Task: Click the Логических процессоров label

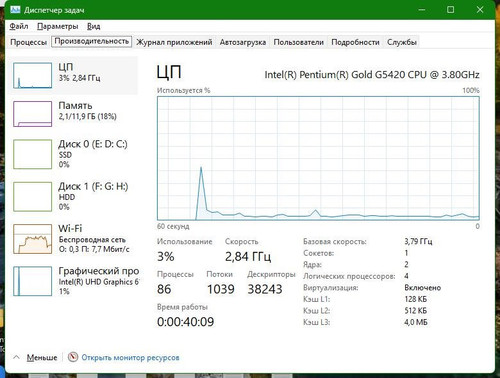Action: click(x=349, y=276)
